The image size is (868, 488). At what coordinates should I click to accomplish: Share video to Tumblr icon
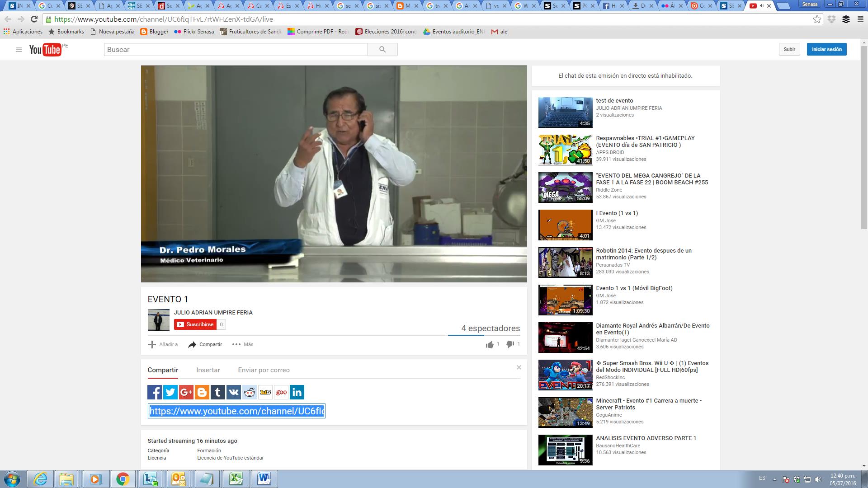[x=218, y=392]
